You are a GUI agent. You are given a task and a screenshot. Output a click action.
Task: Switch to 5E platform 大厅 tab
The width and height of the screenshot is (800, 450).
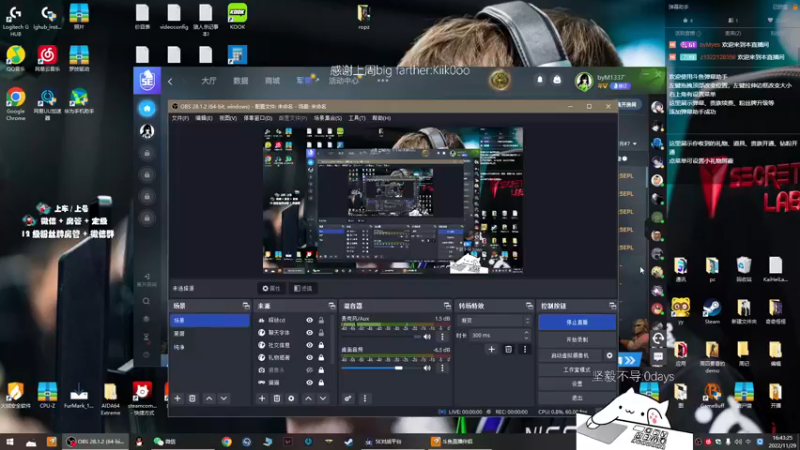tap(209, 81)
